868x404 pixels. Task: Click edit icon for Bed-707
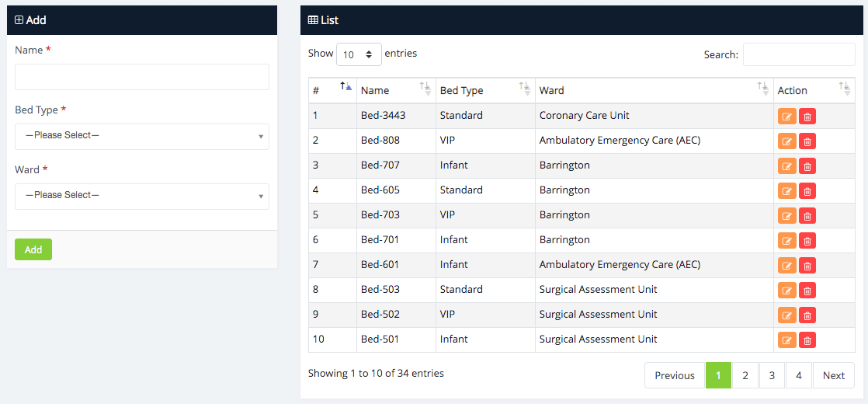(787, 165)
